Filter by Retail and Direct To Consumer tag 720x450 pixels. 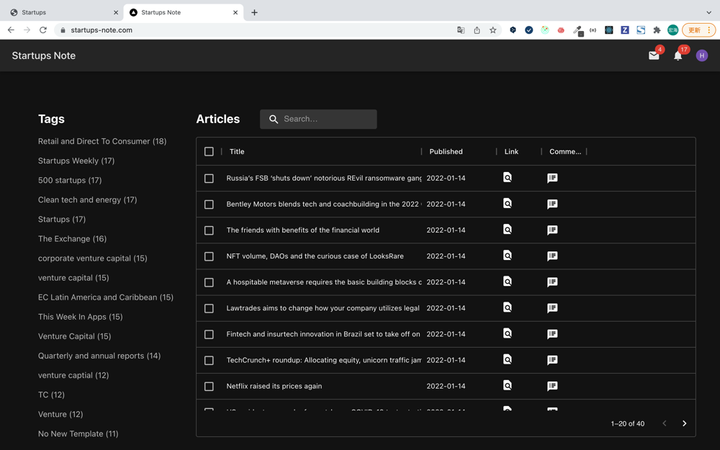[102, 141]
